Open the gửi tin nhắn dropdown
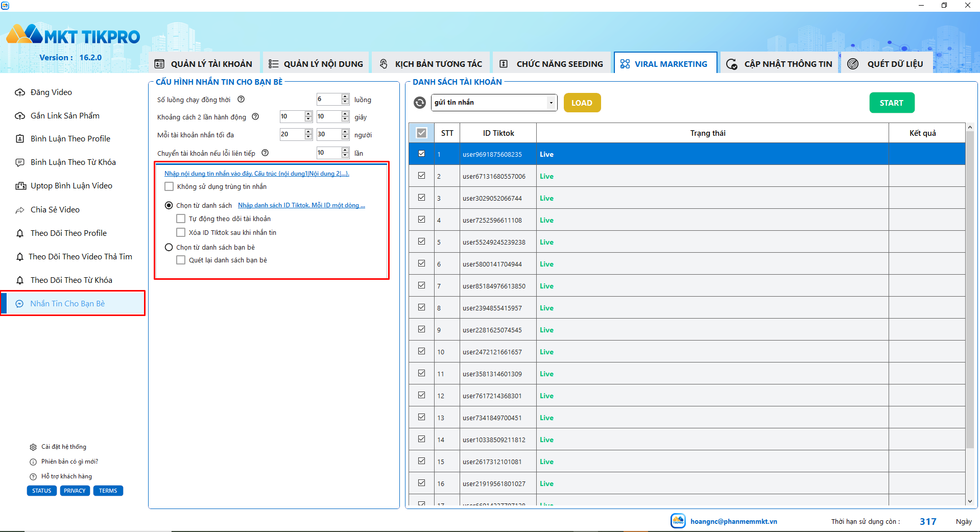The height and width of the screenshot is (532, 980). tap(494, 103)
